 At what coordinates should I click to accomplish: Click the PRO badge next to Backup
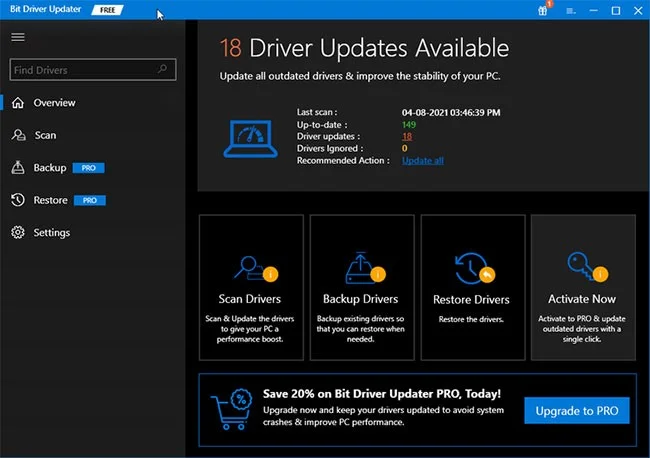[89, 168]
